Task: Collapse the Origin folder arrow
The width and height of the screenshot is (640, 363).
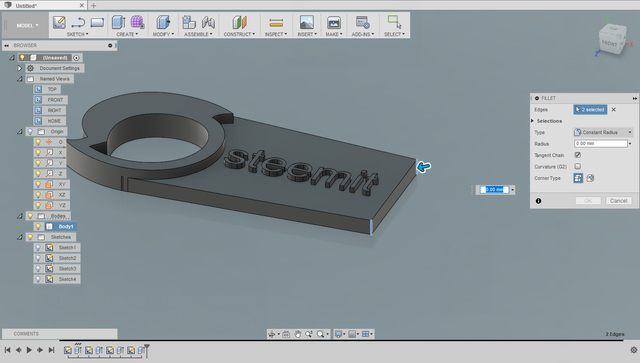Action: pyautogui.click(x=19, y=131)
